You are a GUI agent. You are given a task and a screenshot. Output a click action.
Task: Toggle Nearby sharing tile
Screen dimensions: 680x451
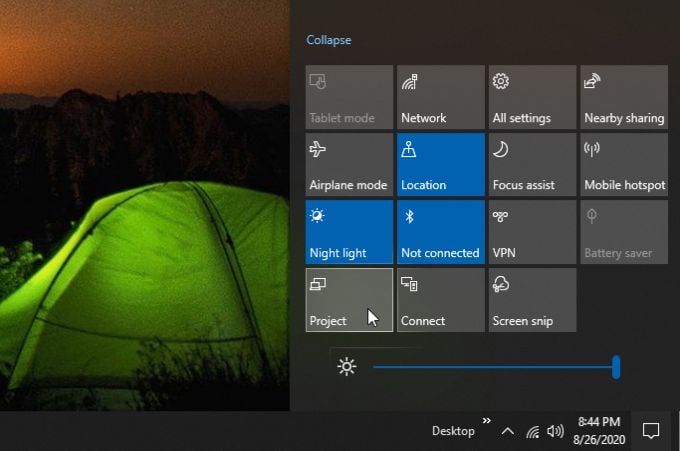click(x=624, y=97)
